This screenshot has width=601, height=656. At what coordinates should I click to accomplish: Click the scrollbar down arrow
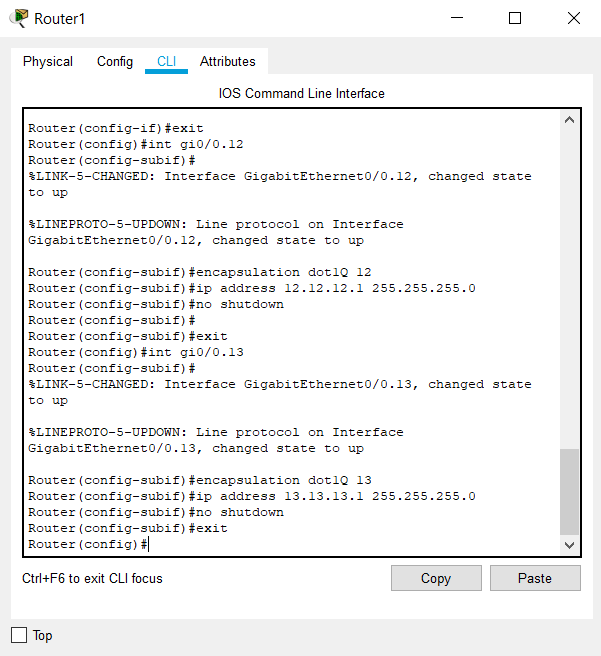569,545
